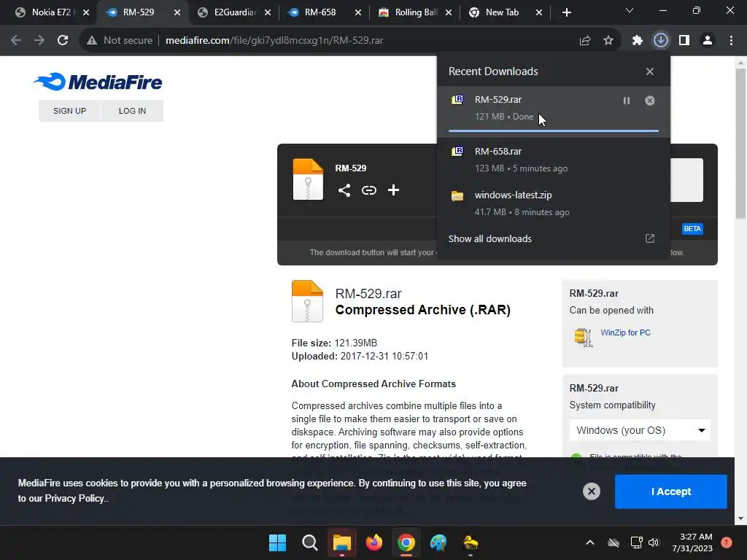Click LOG IN button
This screenshot has width=747, height=560.
click(x=133, y=111)
